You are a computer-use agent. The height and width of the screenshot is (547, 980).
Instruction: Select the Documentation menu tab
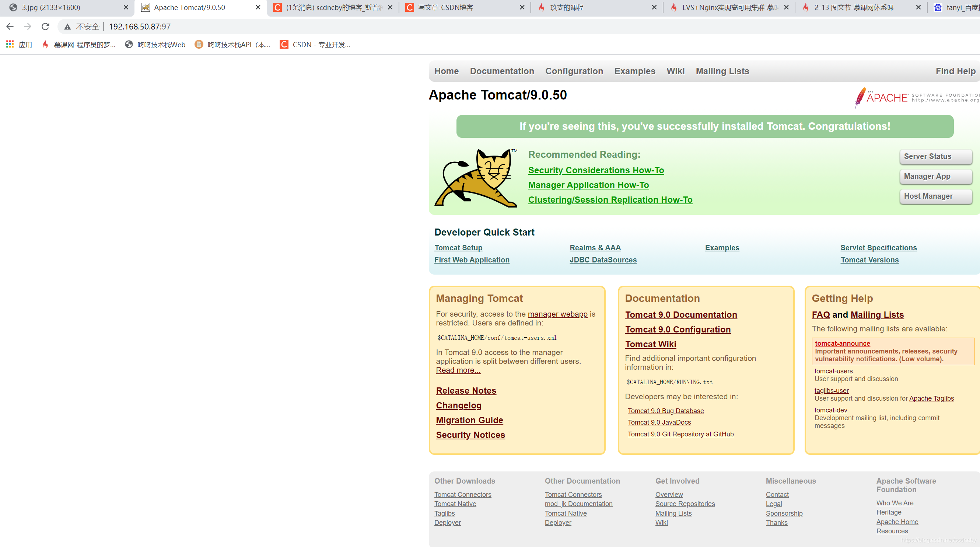[x=502, y=71]
